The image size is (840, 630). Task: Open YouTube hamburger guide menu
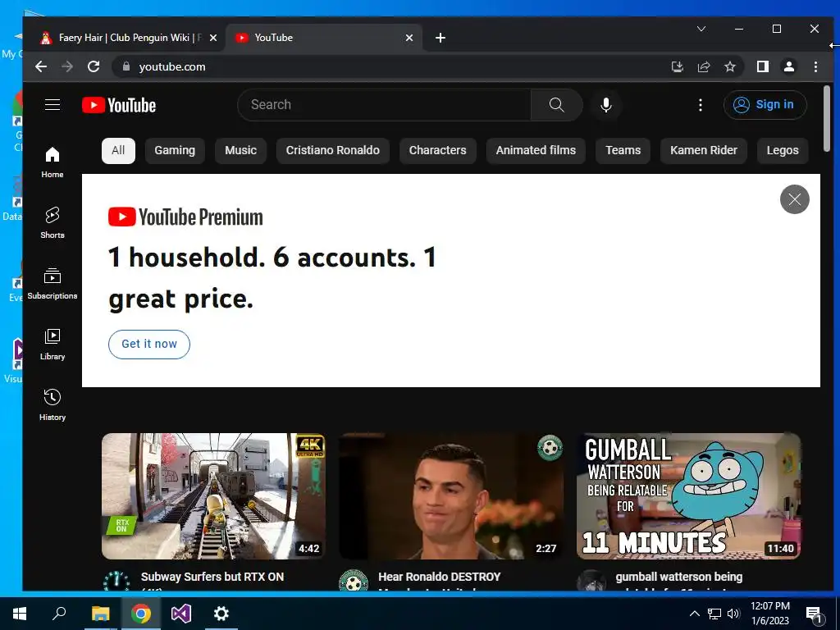(52, 104)
